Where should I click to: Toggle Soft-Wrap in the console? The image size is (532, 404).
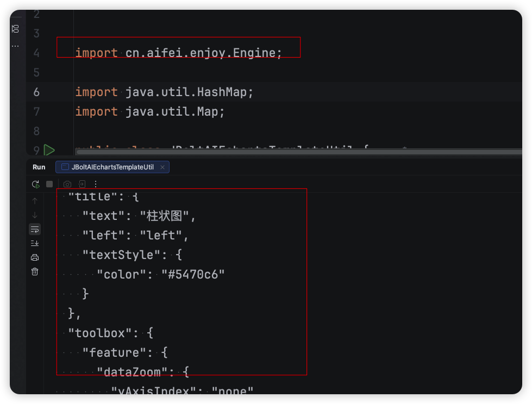[35, 229]
